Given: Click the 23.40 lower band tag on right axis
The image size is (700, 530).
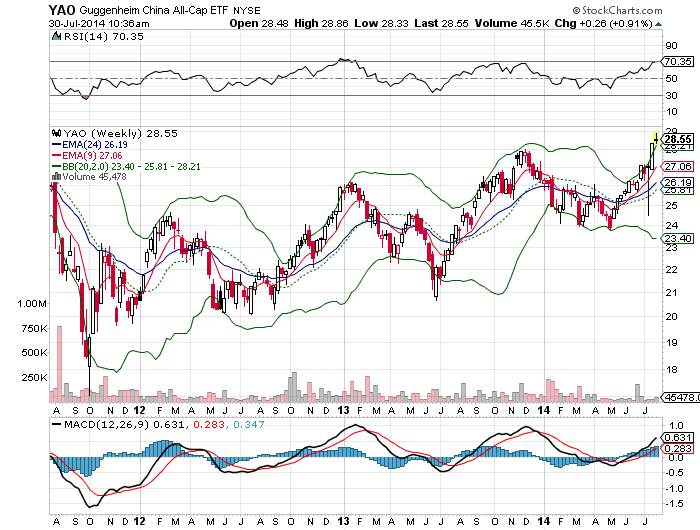Looking at the screenshot, I should pos(678,238).
